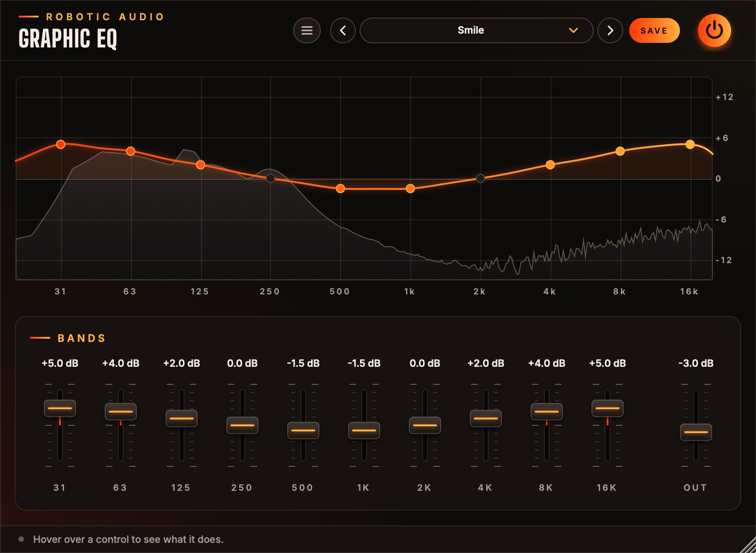Click the 1K band slider handle

tap(364, 430)
